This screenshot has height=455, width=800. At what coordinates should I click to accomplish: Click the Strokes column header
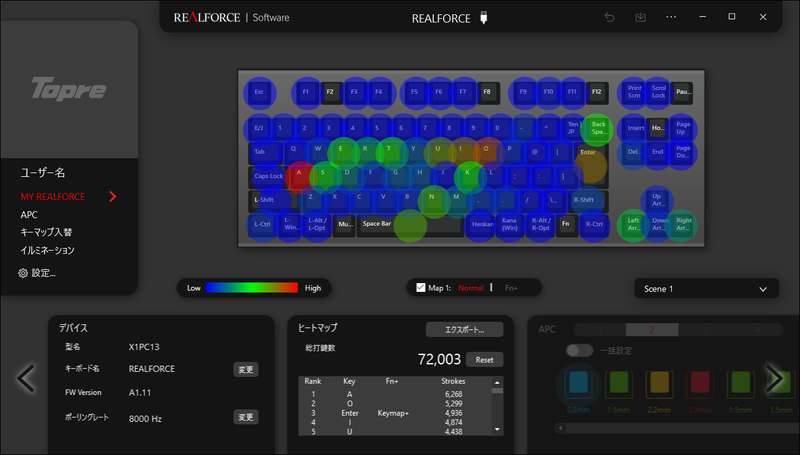[x=453, y=381]
